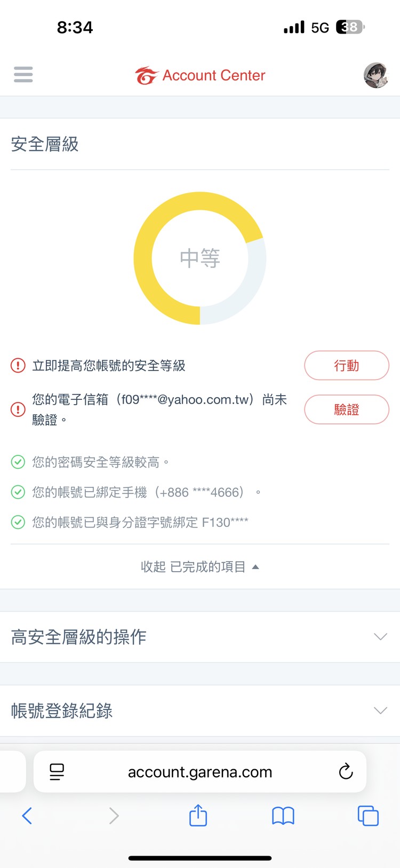Open Safari page settings icon
Image resolution: width=400 pixels, height=868 pixels.
click(57, 771)
